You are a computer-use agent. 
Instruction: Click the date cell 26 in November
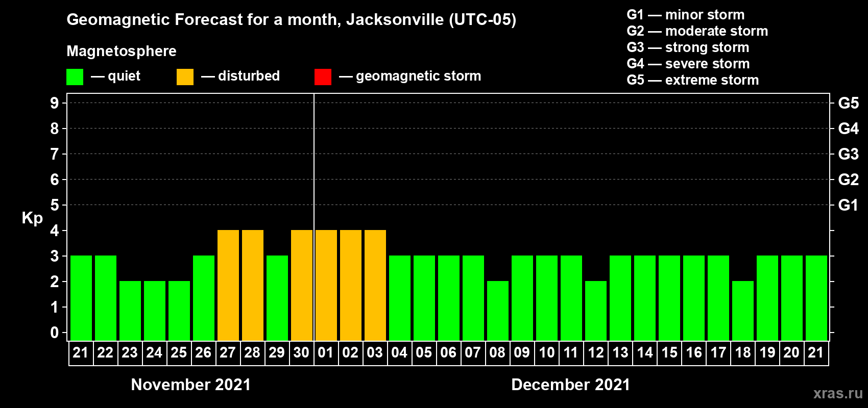pyautogui.click(x=204, y=353)
